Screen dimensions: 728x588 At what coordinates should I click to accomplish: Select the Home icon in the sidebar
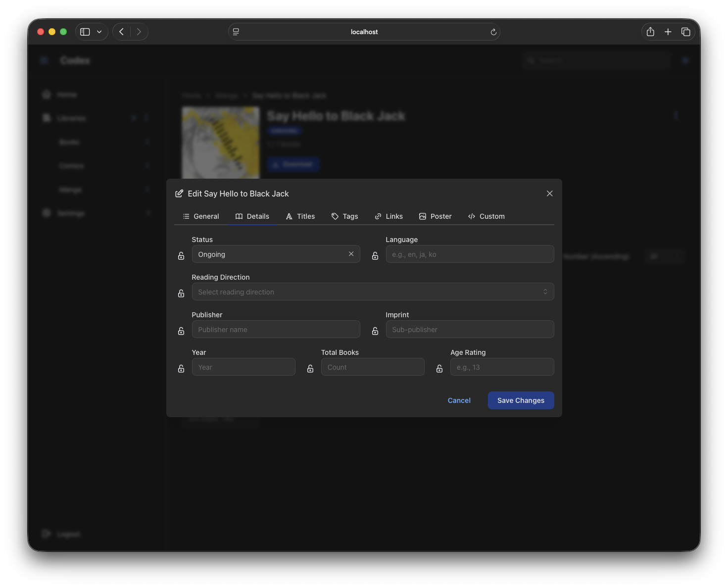[x=46, y=94]
